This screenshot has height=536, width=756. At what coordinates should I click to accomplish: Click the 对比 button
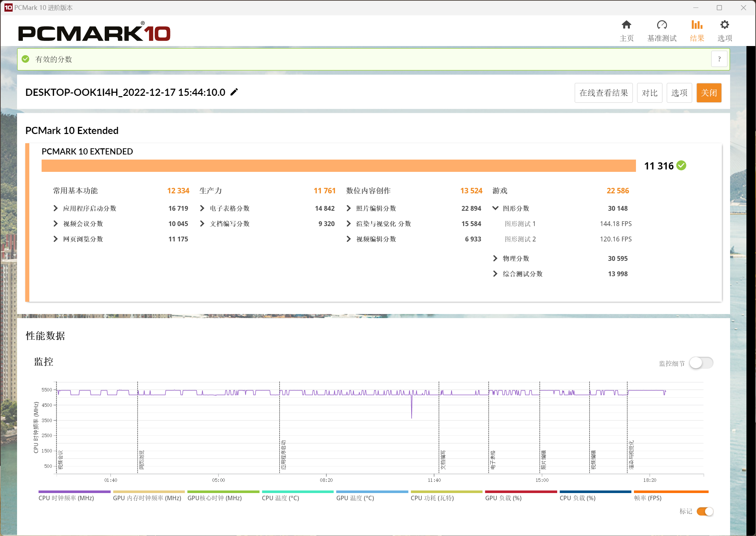650,92
